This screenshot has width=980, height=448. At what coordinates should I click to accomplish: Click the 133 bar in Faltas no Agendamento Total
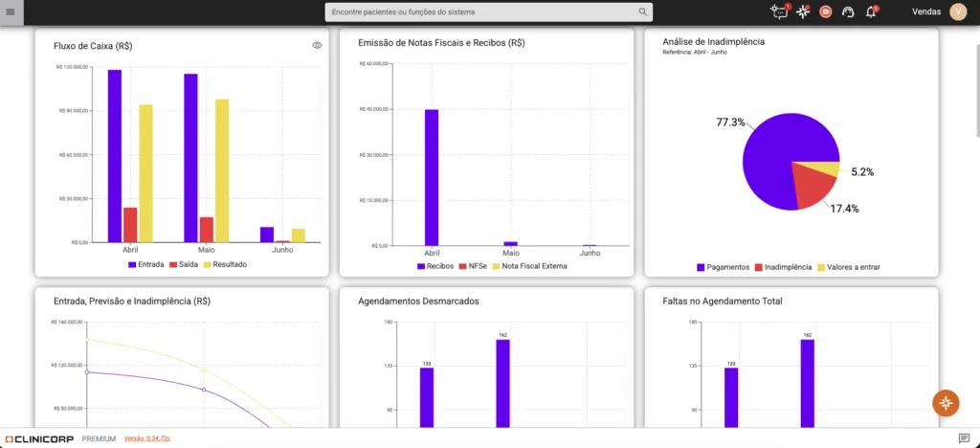pos(731,398)
